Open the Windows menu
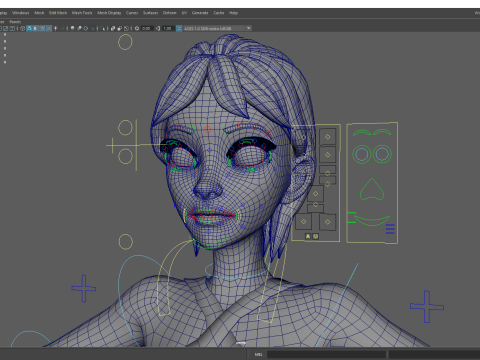 click(20, 13)
